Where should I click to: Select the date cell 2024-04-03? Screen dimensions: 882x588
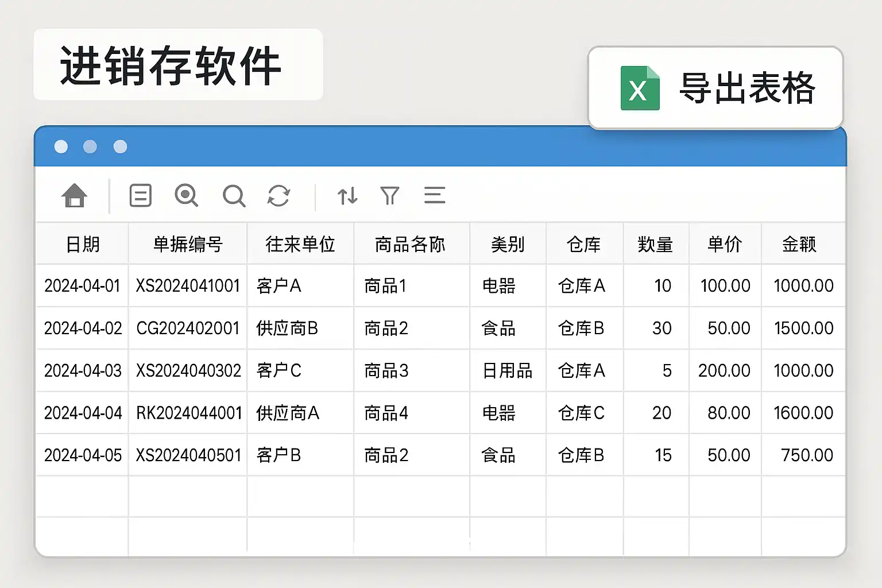click(x=83, y=370)
